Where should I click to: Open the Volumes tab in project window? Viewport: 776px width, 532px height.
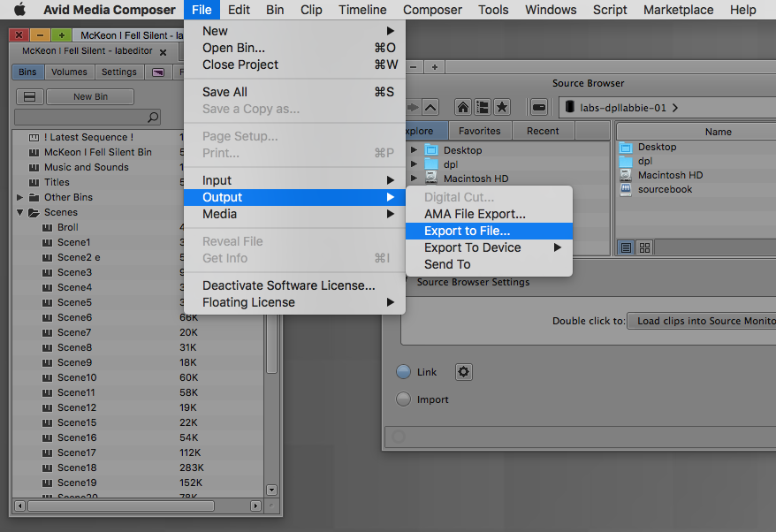click(x=69, y=72)
